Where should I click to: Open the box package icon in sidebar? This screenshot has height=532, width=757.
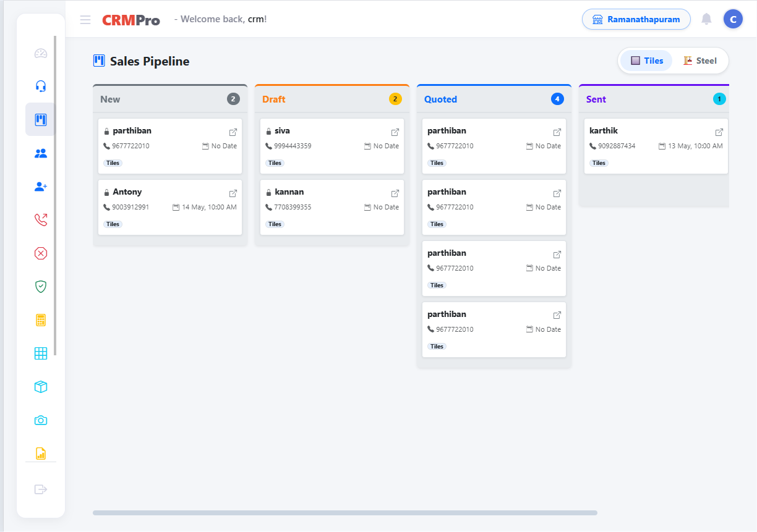(x=41, y=387)
